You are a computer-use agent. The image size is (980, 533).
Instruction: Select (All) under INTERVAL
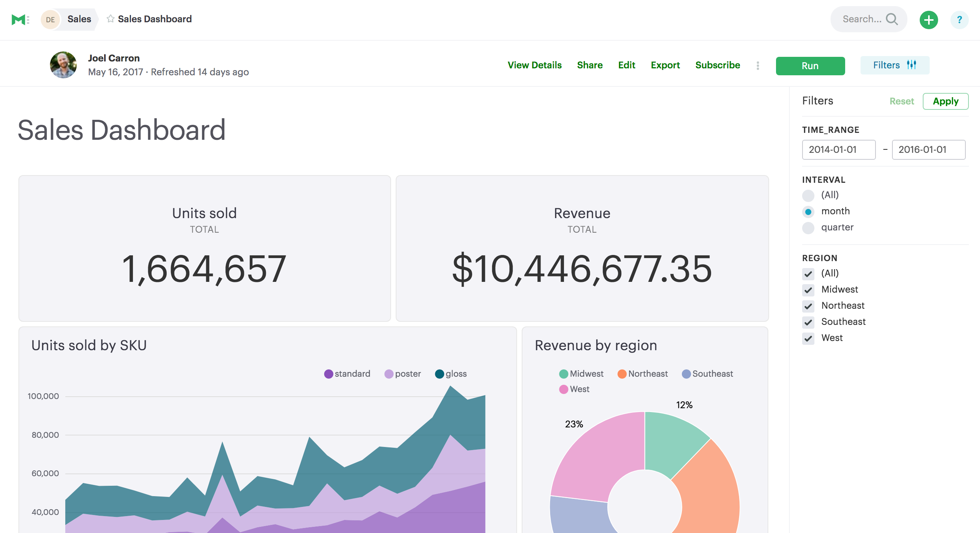(x=809, y=195)
